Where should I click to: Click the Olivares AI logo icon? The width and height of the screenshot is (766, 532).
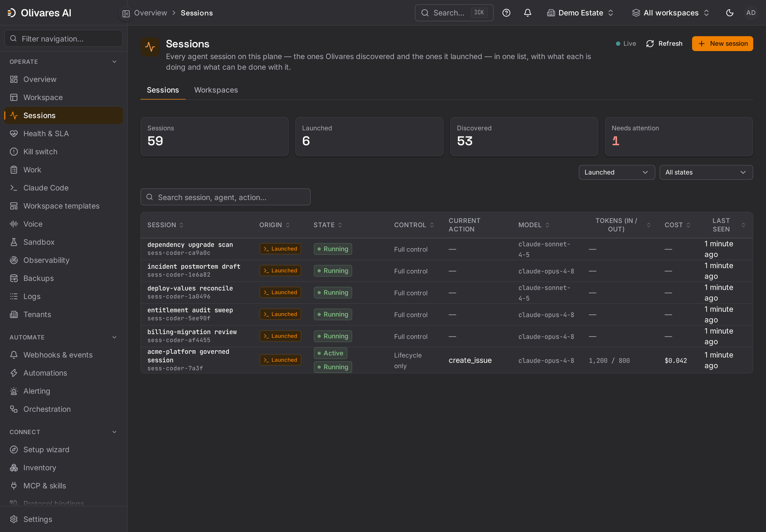(x=12, y=13)
